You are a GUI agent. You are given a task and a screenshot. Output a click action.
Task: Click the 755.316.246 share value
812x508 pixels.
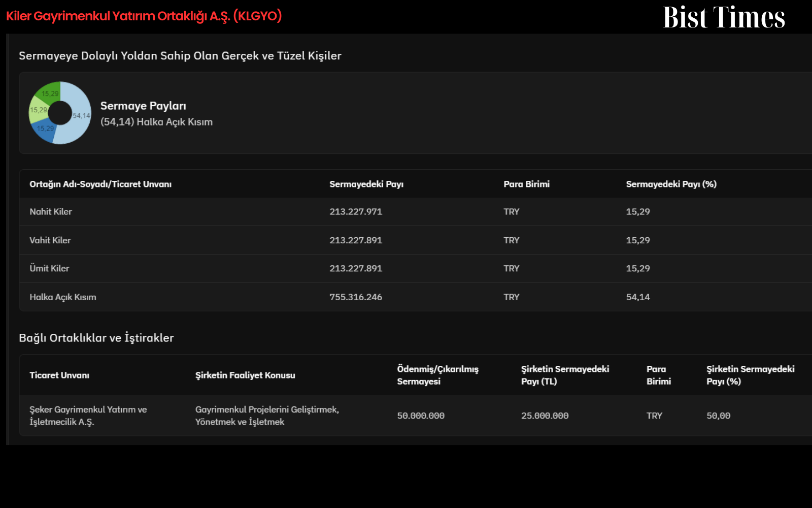coord(356,297)
